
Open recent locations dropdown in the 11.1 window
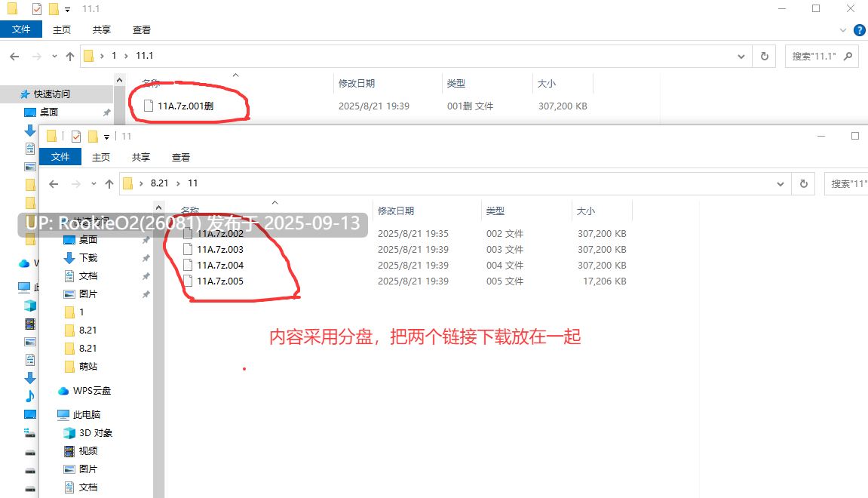point(54,56)
